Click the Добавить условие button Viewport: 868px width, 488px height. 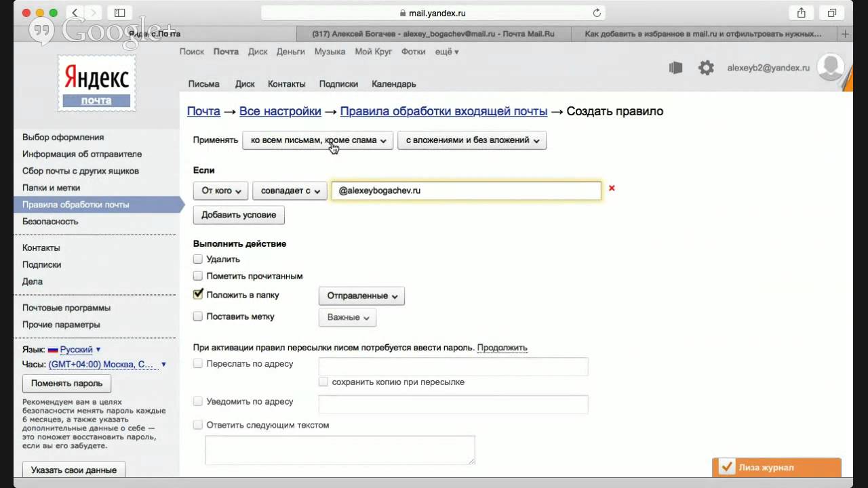coord(239,215)
